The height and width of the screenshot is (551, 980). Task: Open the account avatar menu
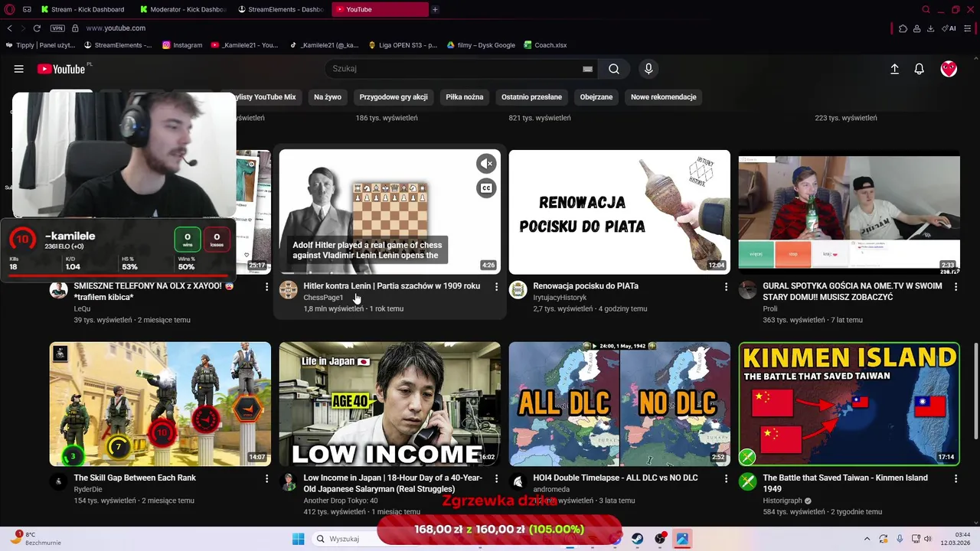click(x=949, y=69)
